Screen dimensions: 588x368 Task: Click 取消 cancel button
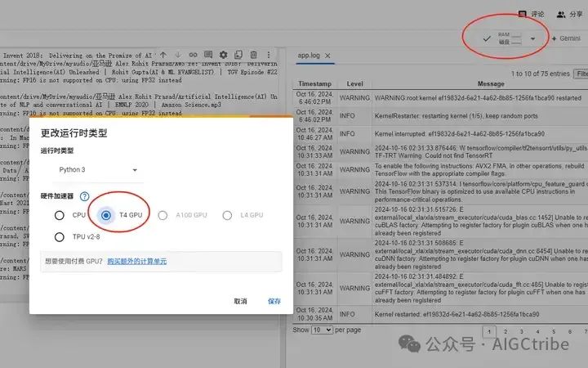coord(240,301)
